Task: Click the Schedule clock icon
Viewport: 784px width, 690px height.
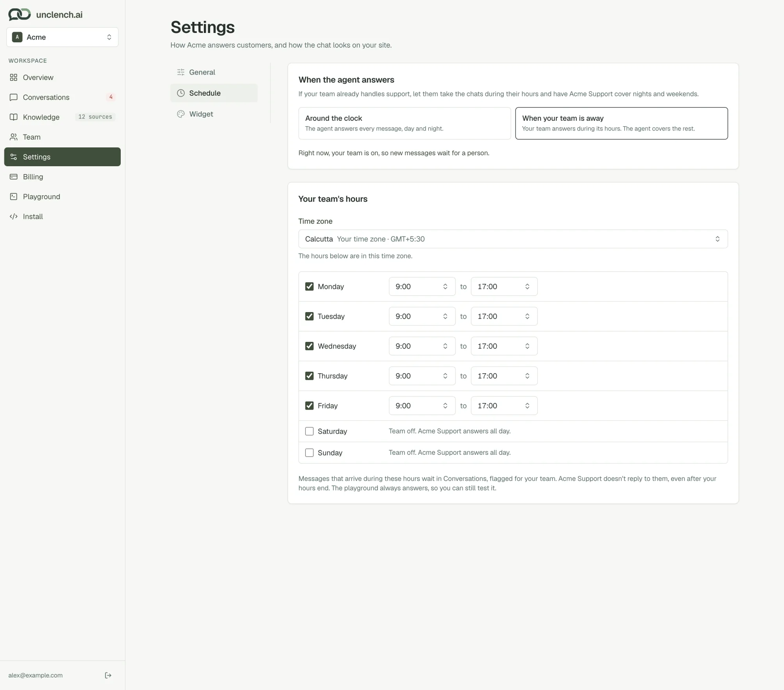Action: coord(181,93)
